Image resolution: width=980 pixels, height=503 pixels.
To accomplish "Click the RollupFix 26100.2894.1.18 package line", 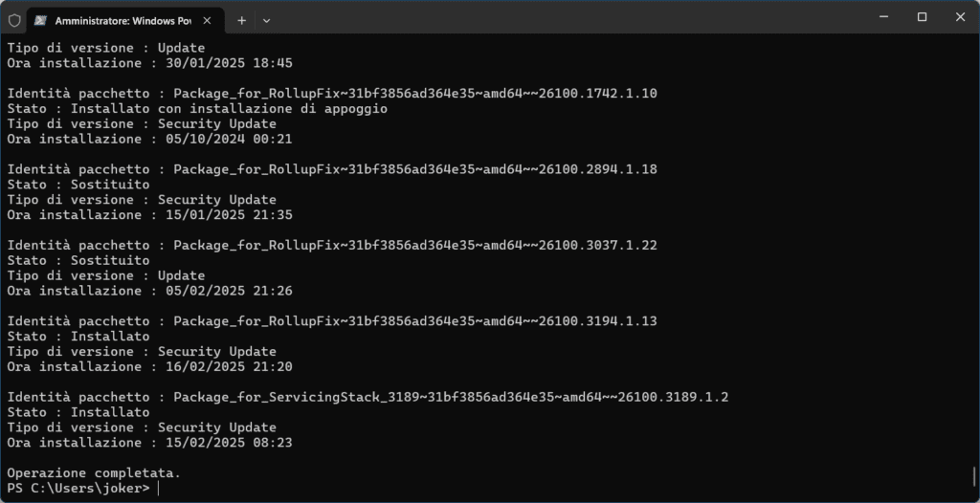I will pos(332,169).
